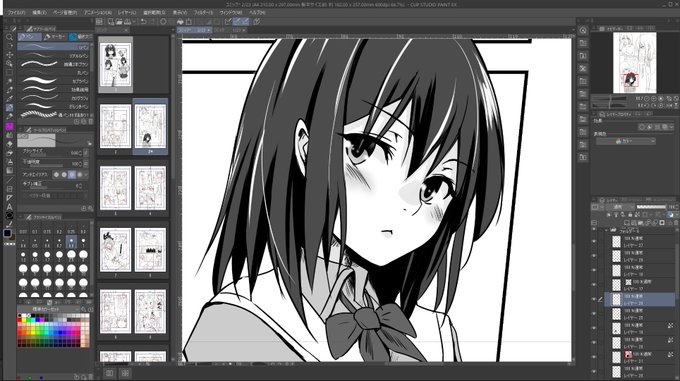Open the material search icon above the folder icons

[x=583, y=30]
